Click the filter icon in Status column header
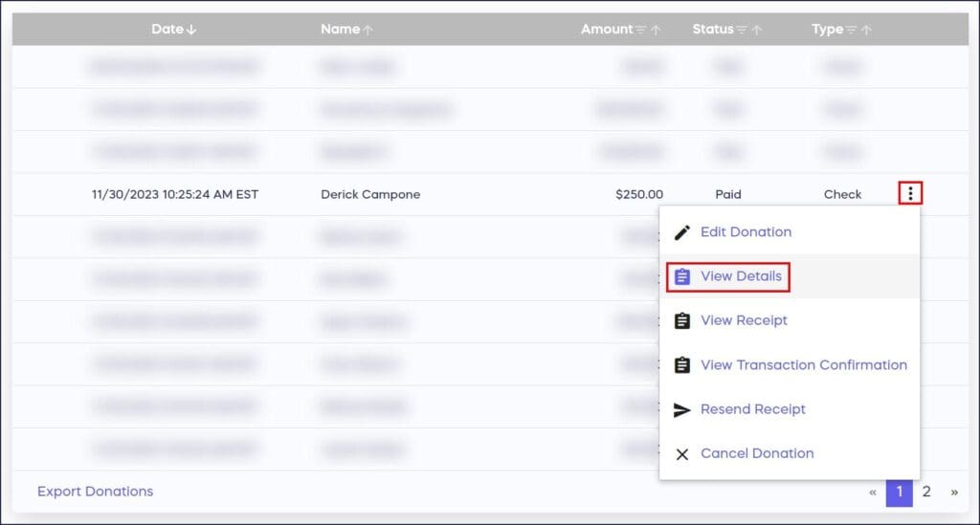 pyautogui.click(x=742, y=30)
